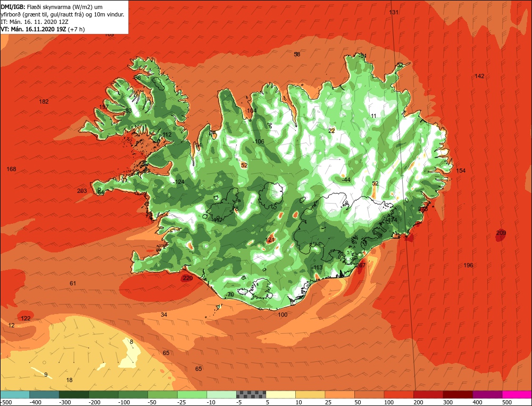532x406 pixels.
Task: Click the dark teal -400 legend swatch
Action: pyautogui.click(x=44, y=394)
